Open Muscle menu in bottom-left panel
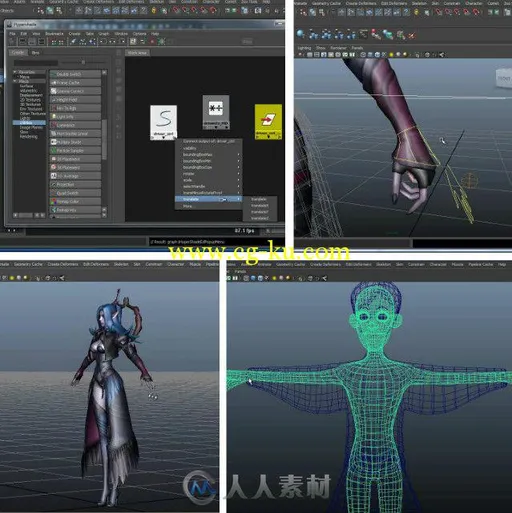The height and width of the screenshot is (513, 512). (x=195, y=264)
